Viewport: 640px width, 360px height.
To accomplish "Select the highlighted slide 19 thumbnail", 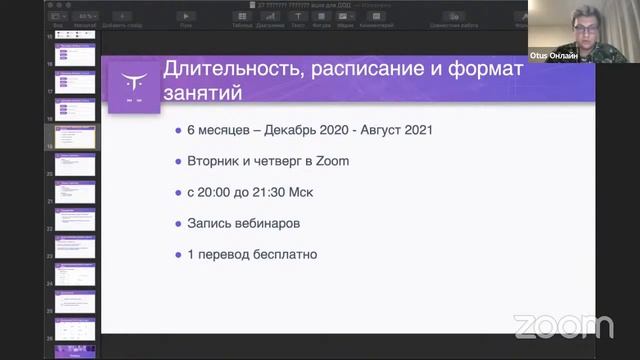I will point(75,137).
